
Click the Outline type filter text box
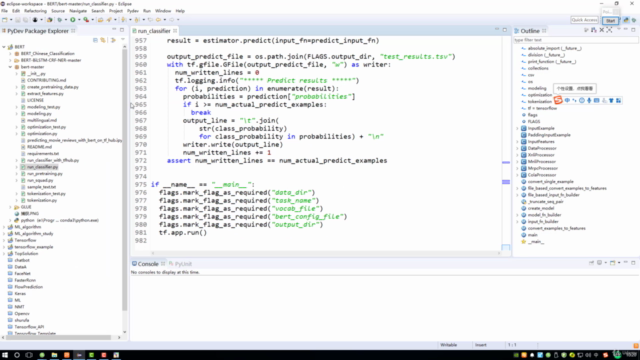(x=576, y=40)
